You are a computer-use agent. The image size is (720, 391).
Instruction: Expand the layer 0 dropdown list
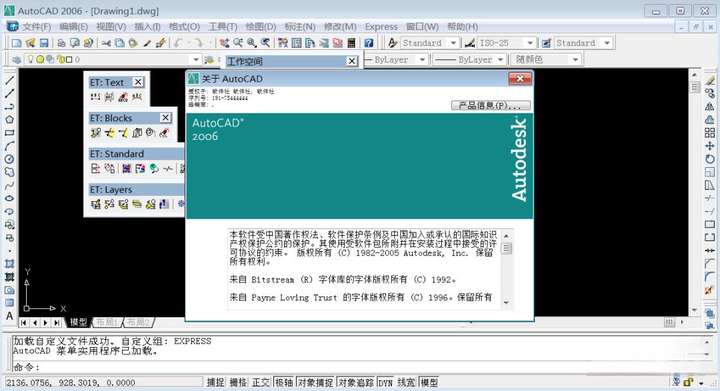[196, 60]
